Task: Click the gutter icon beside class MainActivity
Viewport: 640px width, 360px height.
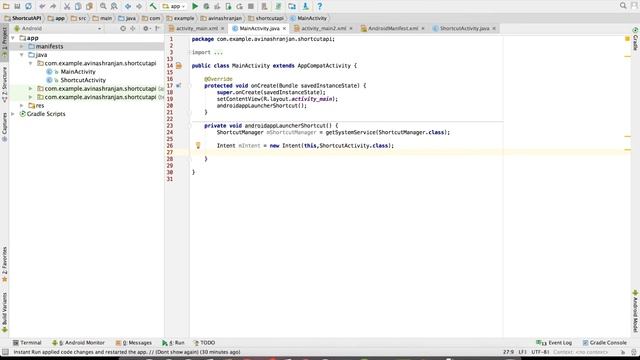Action: click(179, 66)
